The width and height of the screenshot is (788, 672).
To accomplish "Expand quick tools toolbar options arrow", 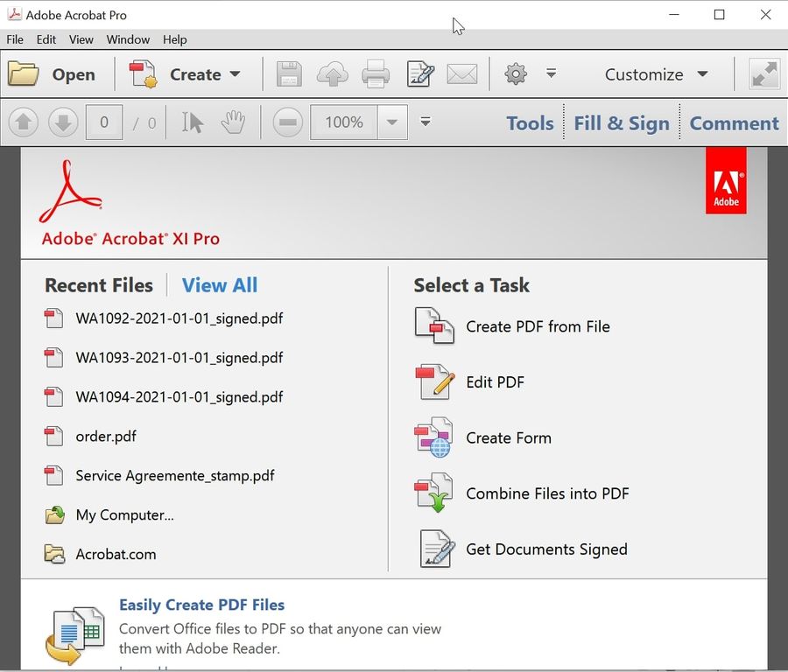I will 552,73.
